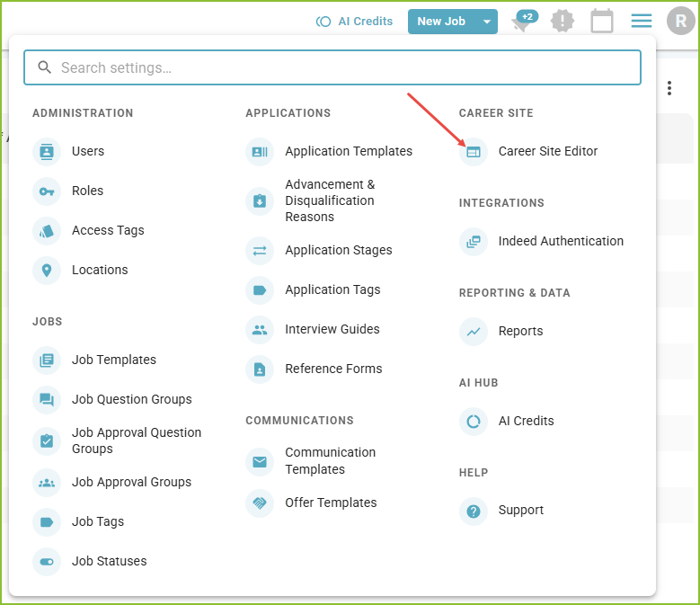Open Support under Help
700x605 pixels.
[521, 511]
